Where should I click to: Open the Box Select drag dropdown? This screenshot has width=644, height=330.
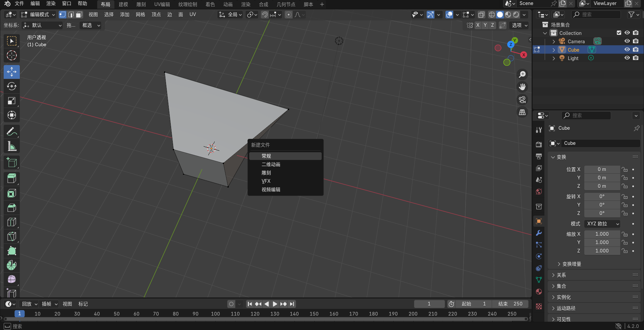[x=90, y=25]
